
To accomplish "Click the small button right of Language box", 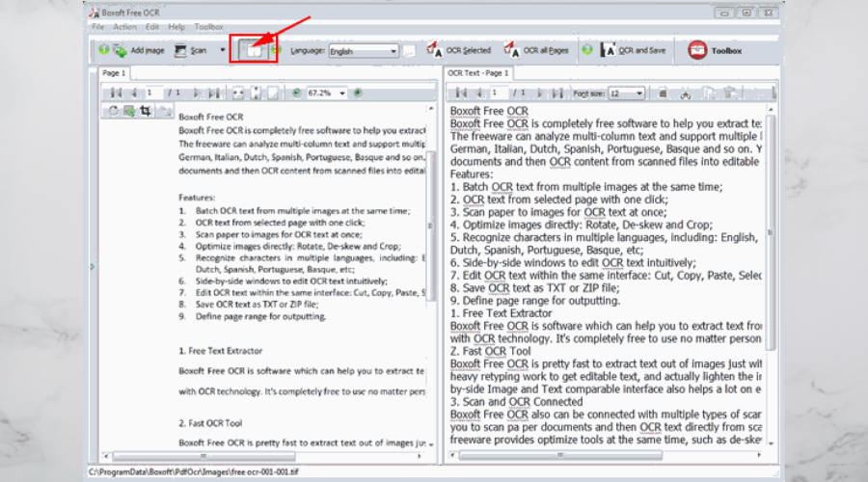I will 409,51.
